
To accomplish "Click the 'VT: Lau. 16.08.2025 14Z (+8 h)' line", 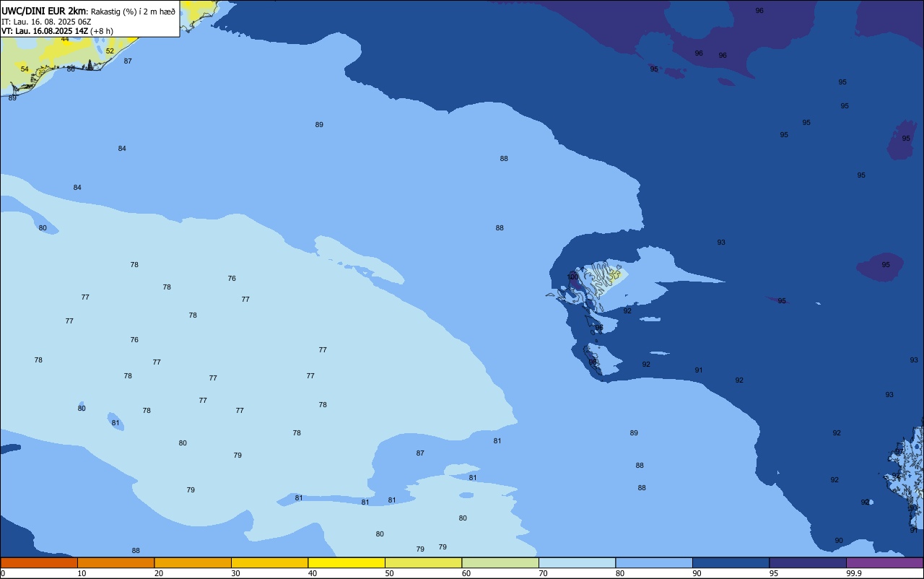I will (57, 31).
